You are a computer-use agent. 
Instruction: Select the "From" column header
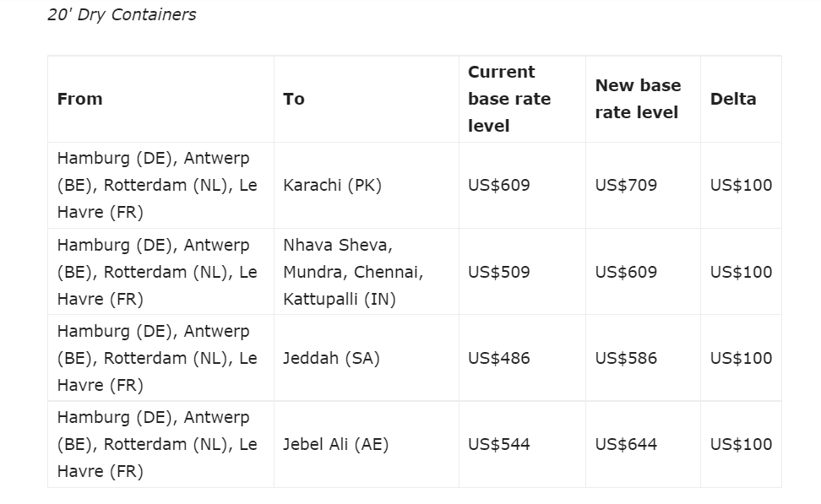click(79, 99)
